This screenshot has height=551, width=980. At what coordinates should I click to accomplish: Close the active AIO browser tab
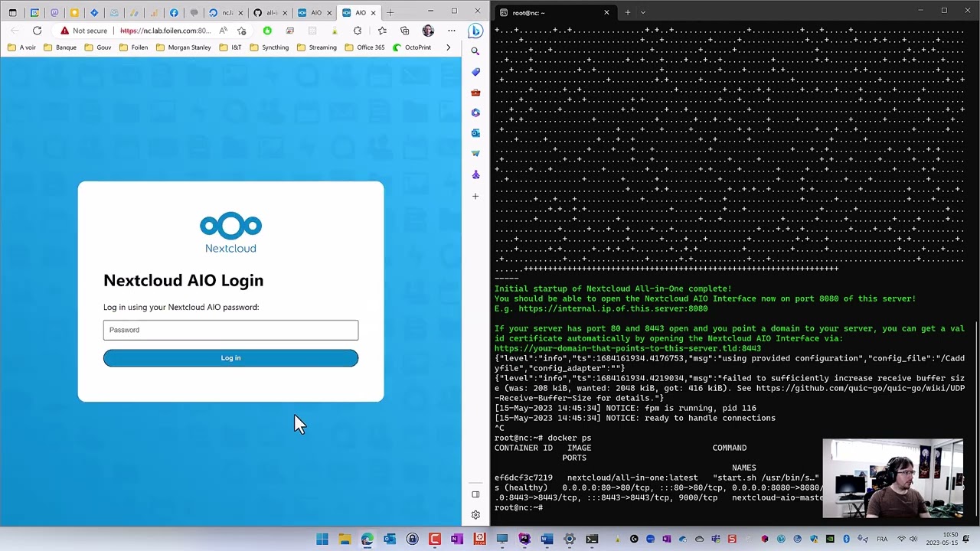click(x=373, y=12)
